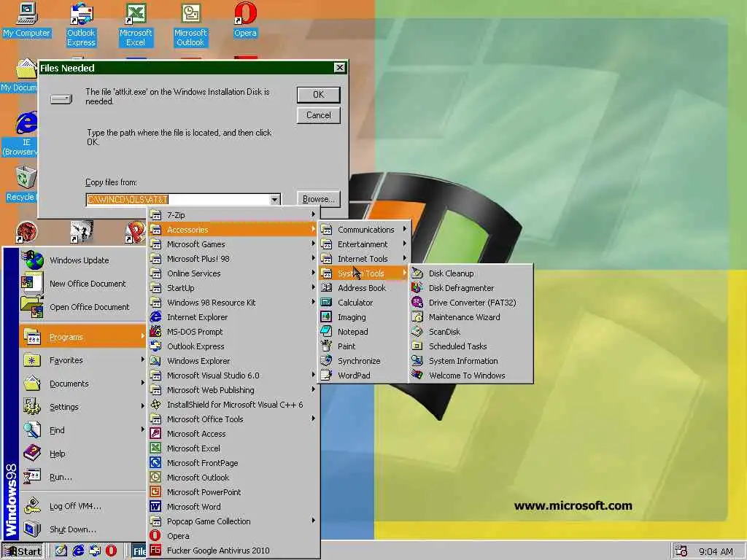Click Cancel in Files Needed dialog
The width and height of the screenshot is (747, 560).
(x=318, y=115)
